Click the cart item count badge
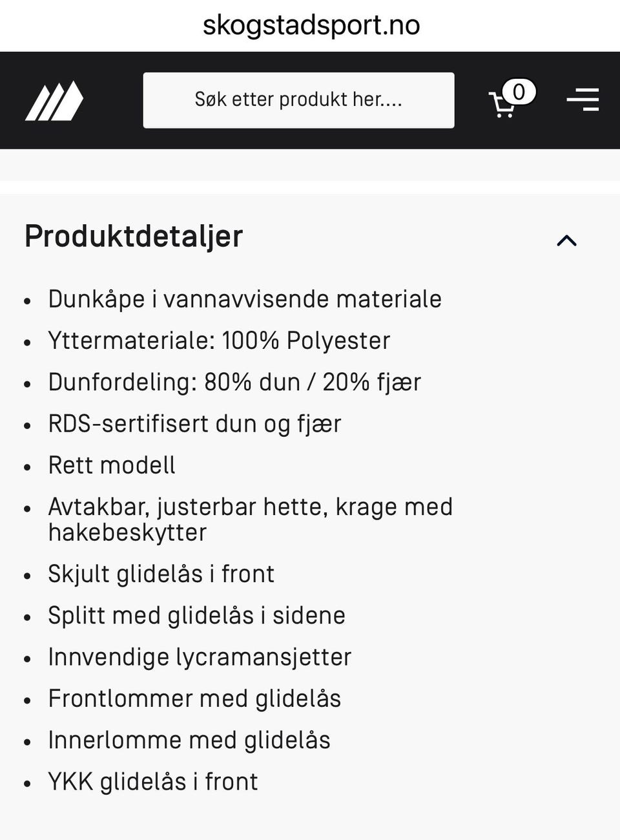Viewport: 620px width, 840px height. [519, 92]
